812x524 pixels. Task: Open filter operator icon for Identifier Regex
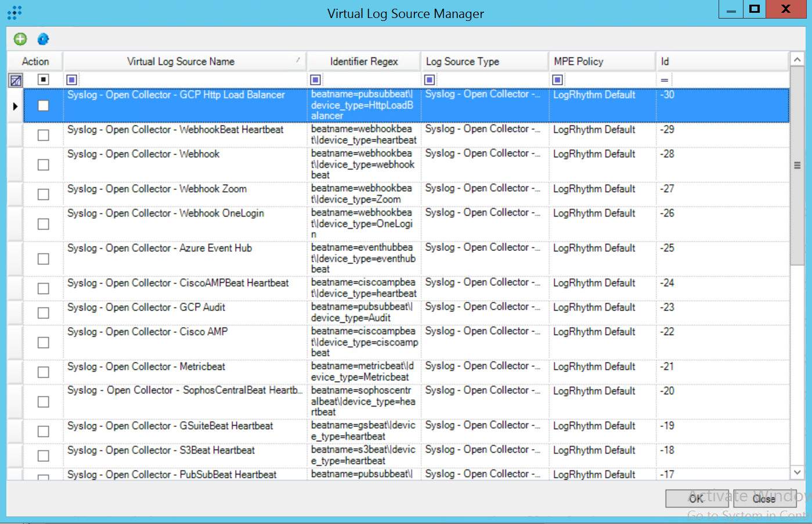coord(315,80)
